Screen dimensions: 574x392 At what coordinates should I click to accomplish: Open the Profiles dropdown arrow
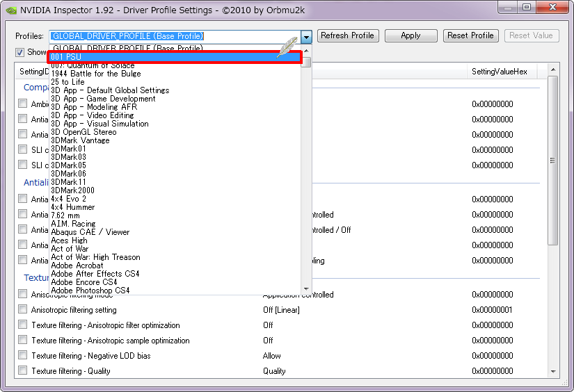(306, 36)
